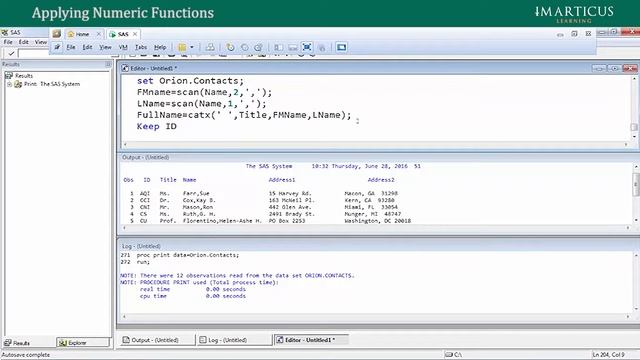The height and width of the screenshot is (360, 640).
Task: Open the SAS window View menu
Action: 40,42
